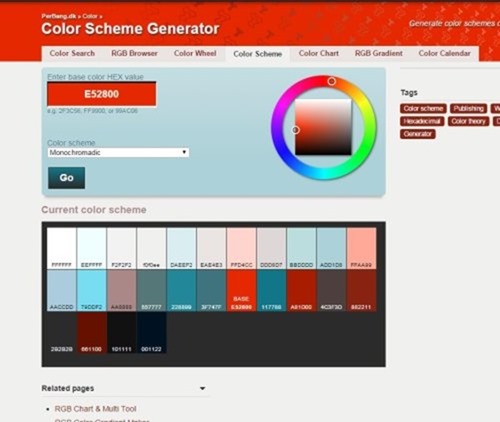
Task: Choose the EAE4E3 swatch
Action: click(211, 248)
